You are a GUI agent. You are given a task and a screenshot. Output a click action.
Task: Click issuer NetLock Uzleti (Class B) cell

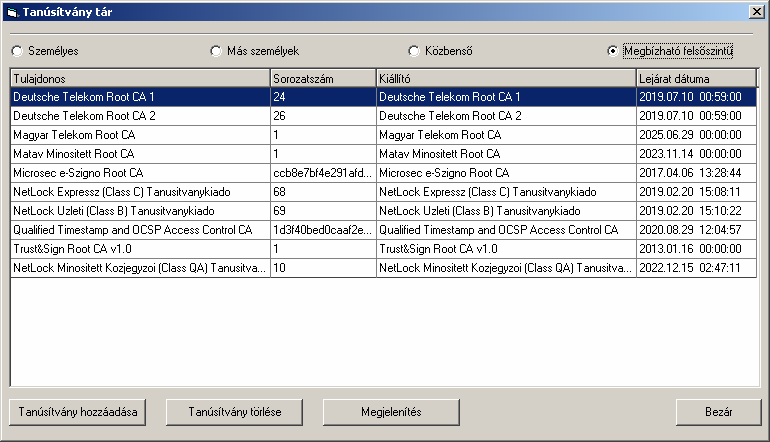click(x=506, y=211)
